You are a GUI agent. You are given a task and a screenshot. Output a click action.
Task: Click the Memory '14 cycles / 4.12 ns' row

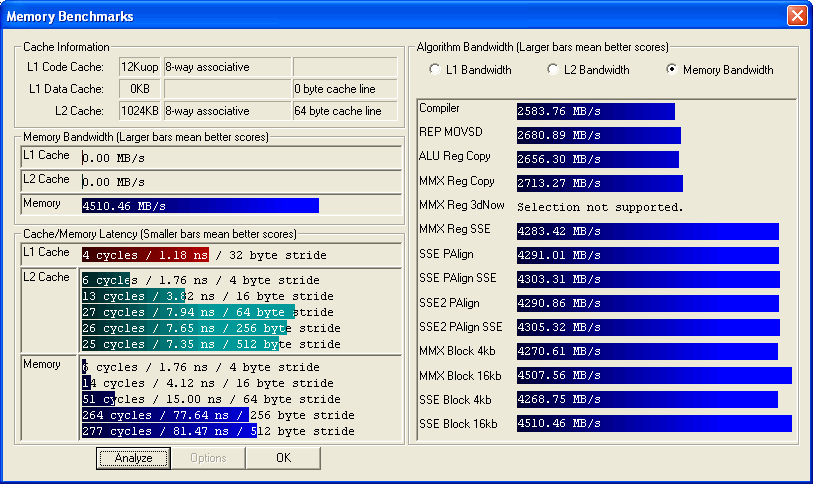click(207, 383)
